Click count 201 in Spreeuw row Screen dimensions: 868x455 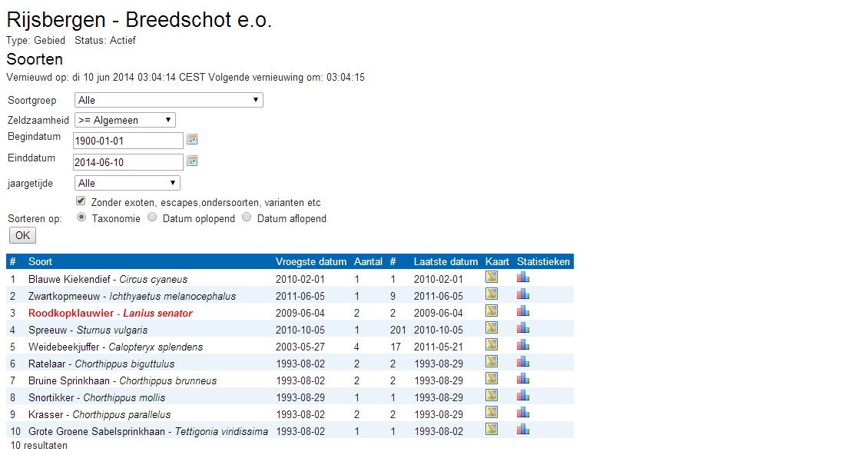398,330
